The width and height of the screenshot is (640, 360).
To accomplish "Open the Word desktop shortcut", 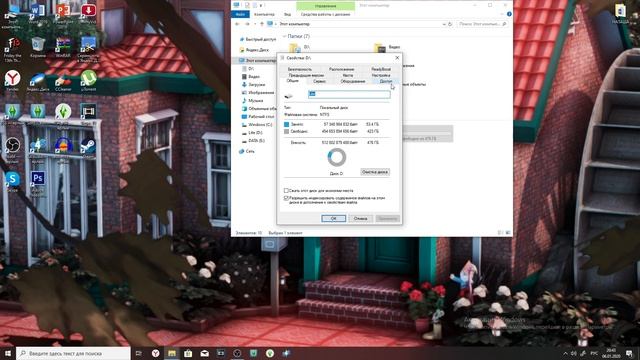I will click(x=38, y=12).
